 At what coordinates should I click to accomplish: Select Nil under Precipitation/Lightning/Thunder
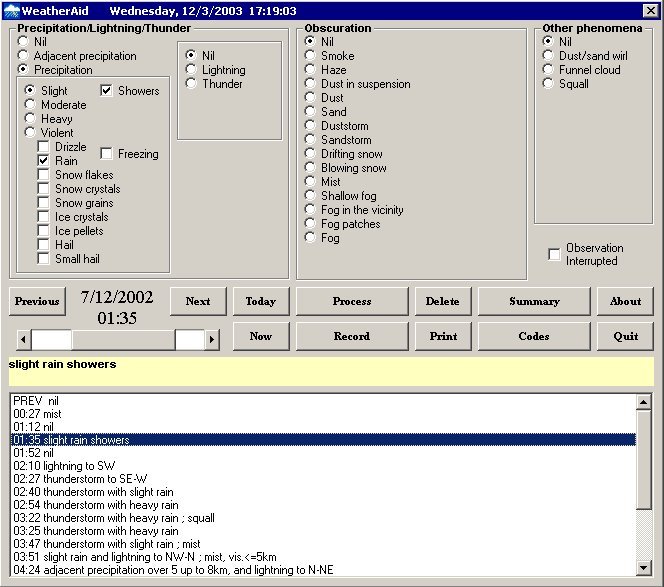coord(23,42)
